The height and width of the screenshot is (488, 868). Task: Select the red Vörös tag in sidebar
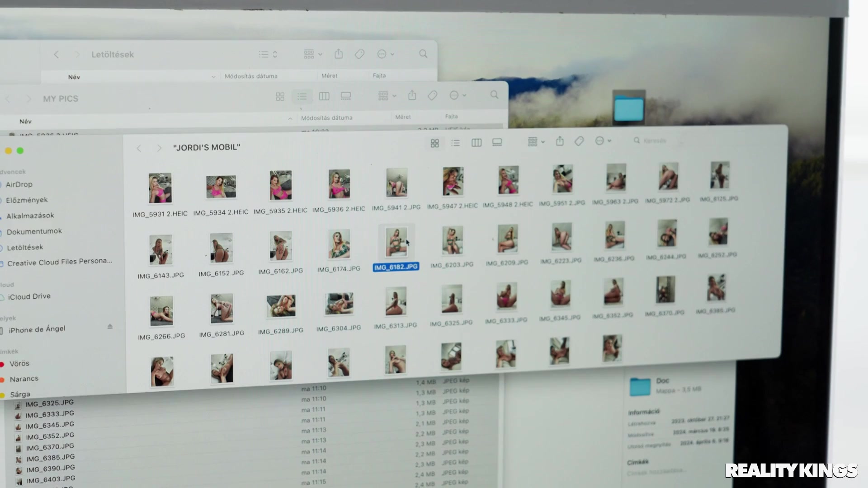pyautogui.click(x=19, y=363)
